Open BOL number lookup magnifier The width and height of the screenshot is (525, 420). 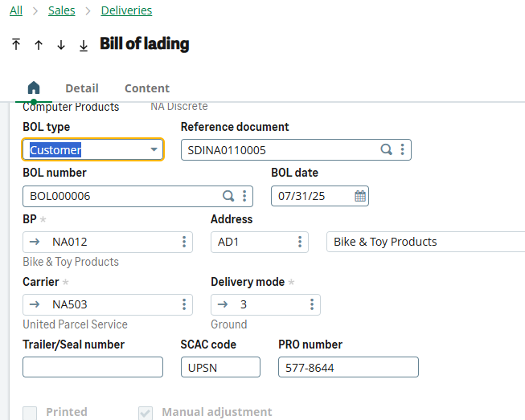coord(228,196)
